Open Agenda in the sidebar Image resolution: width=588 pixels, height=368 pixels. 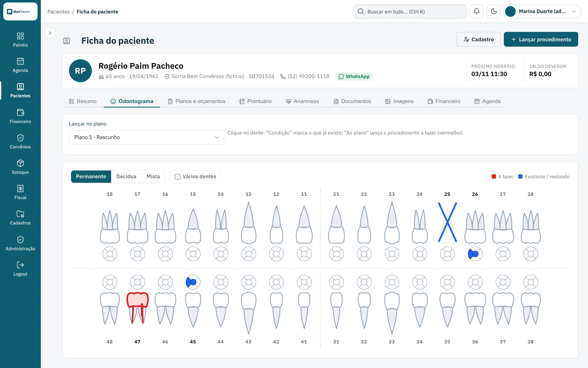tap(20, 65)
